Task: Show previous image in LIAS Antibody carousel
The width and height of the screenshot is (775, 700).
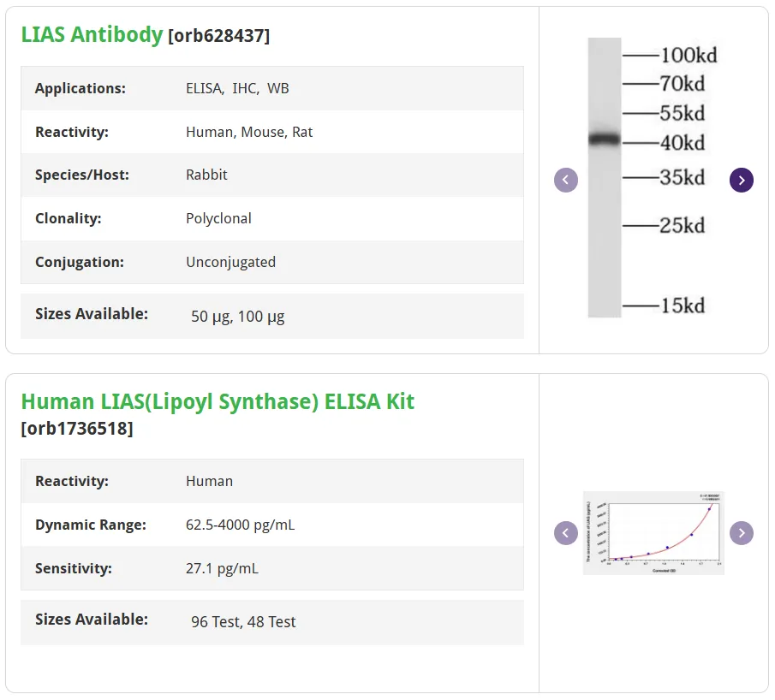Action: 565,180
